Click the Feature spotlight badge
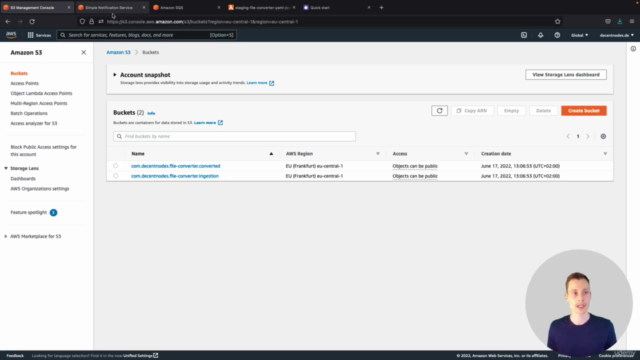 [x=53, y=212]
